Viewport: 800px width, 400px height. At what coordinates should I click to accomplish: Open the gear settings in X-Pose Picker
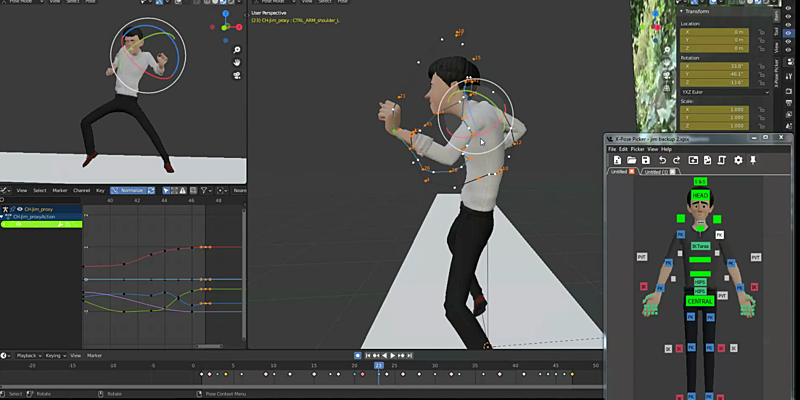(x=738, y=160)
